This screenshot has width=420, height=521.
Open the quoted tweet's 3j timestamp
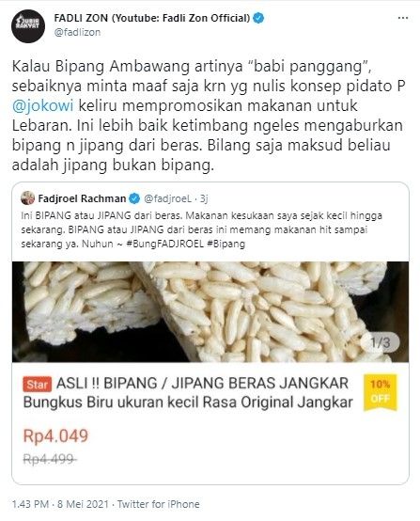(x=204, y=198)
